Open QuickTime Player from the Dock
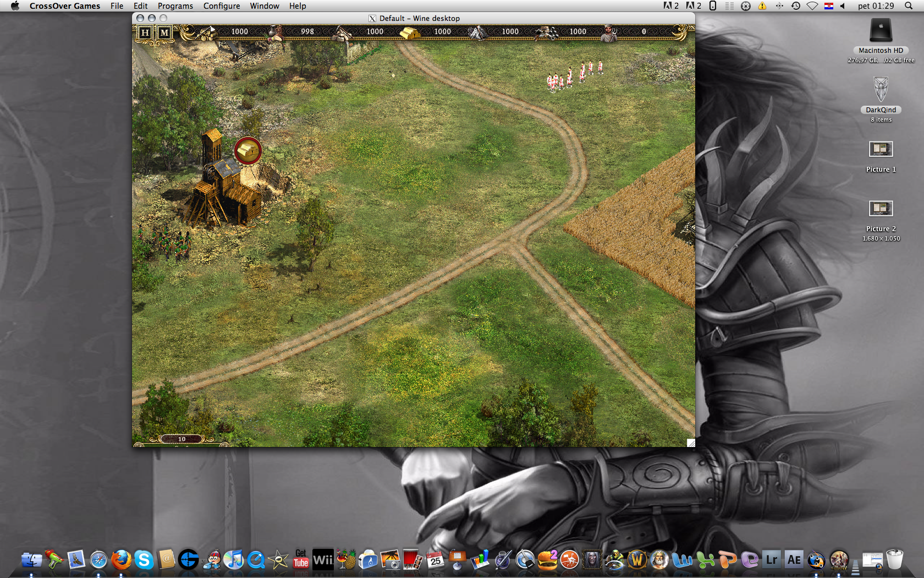924x578 pixels. pos(256,560)
